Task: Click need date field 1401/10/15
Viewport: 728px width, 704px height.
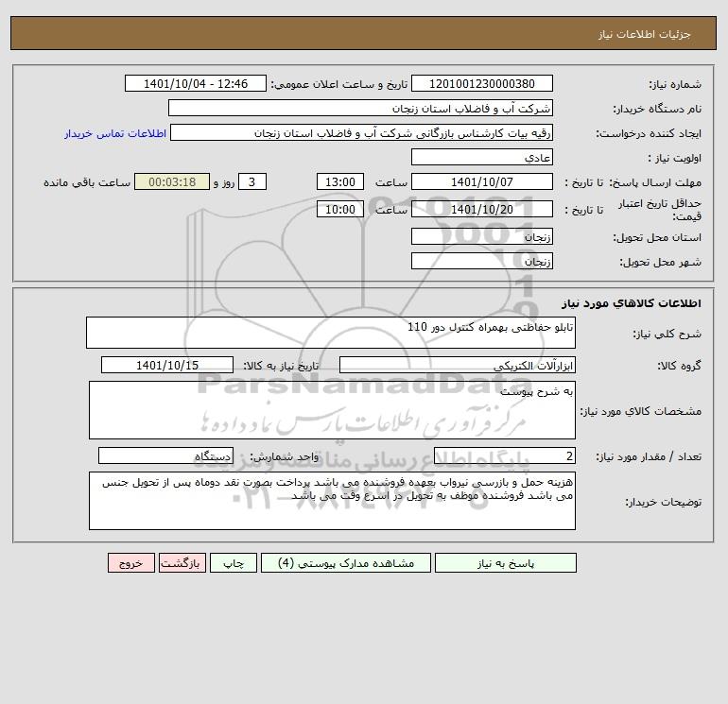Action: (167, 365)
